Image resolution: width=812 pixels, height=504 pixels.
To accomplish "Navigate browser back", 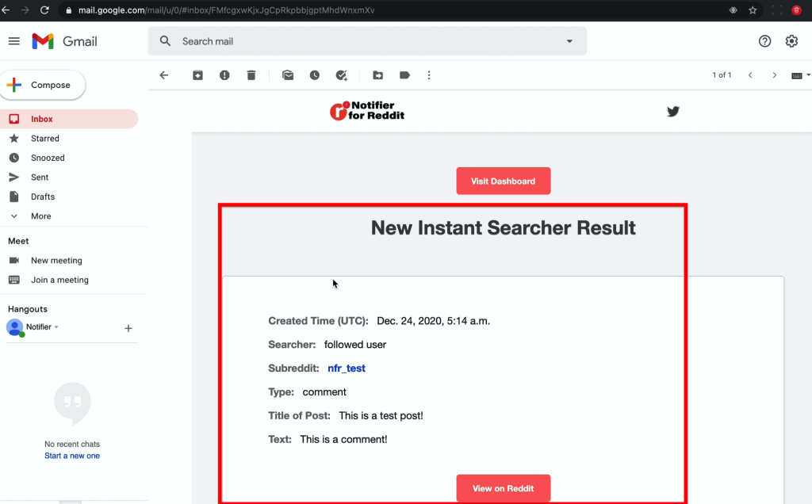I will pyautogui.click(x=6, y=10).
